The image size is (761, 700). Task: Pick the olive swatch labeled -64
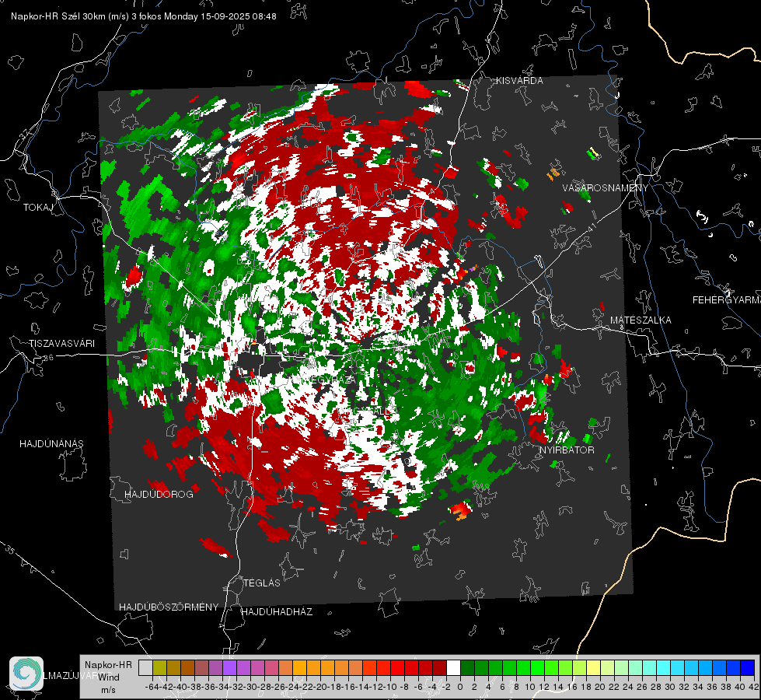tap(159, 667)
